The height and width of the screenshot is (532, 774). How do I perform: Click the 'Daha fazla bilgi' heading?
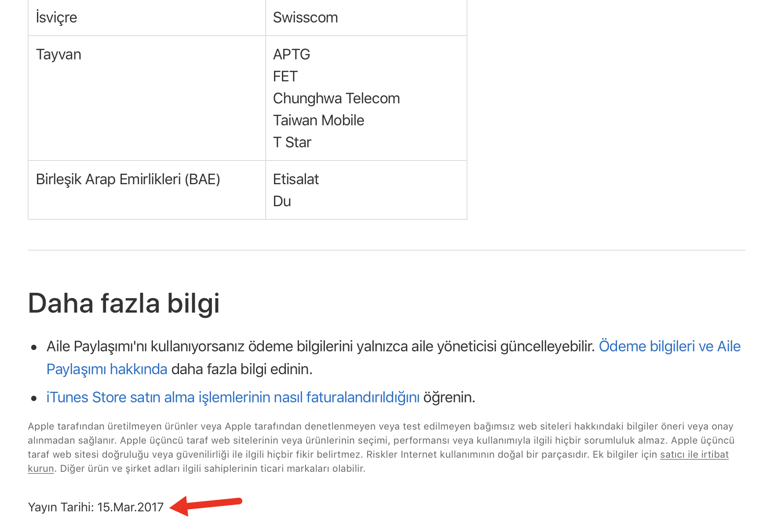[x=124, y=303]
